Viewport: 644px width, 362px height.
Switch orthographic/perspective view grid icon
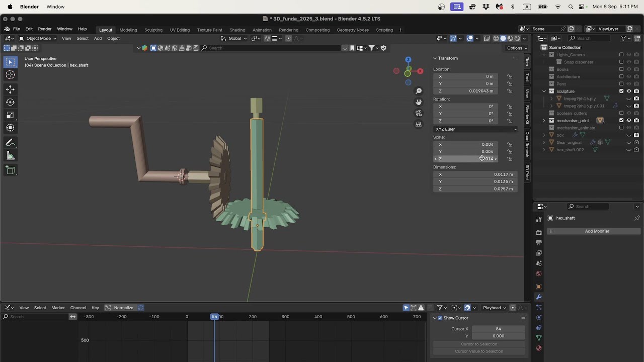coord(419,124)
